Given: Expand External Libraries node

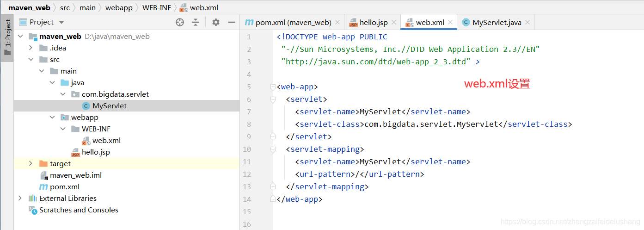Looking at the screenshot, I should click(x=20, y=198).
